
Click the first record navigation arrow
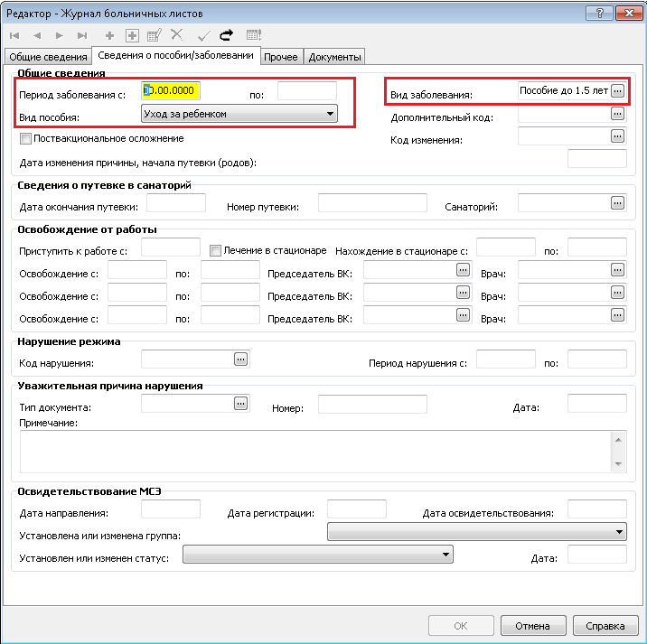click(x=14, y=35)
